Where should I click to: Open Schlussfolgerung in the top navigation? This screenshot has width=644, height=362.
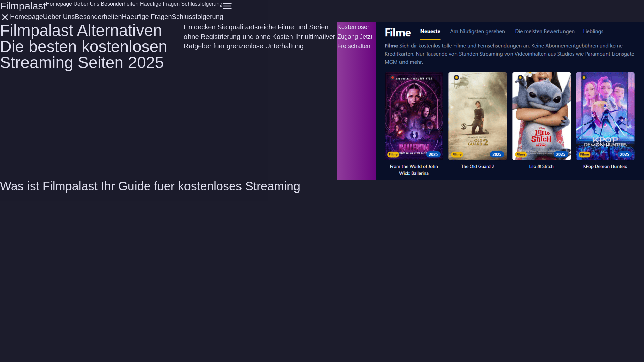[x=202, y=4]
